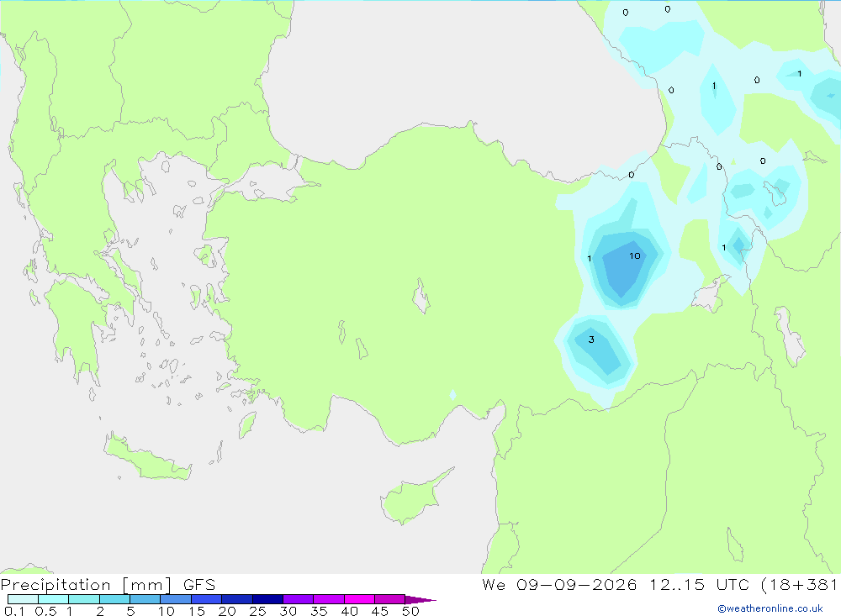Screen dimensions: 841x616
Task: Click the 'GFS' model label
Action: coord(199,585)
